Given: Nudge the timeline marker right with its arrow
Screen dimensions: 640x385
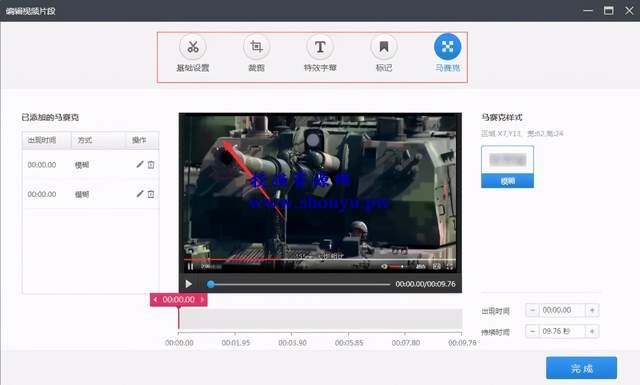Looking at the screenshot, I should tap(202, 300).
